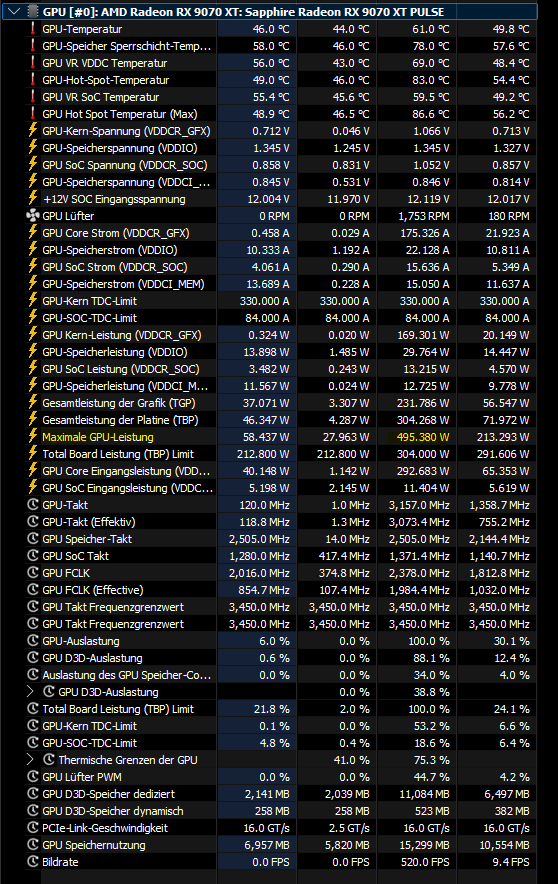Click clock icon beside GPU-Takt (Effektiv)
Screen dimensions: 558x884
click(33, 521)
